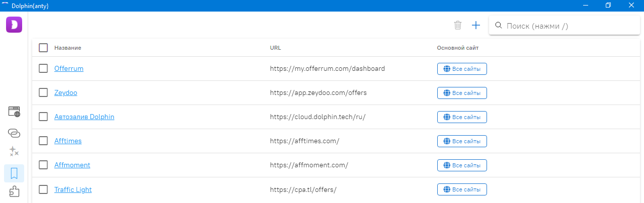Click the plus icon to add bookmark
The image size is (644, 203).
point(476,25)
